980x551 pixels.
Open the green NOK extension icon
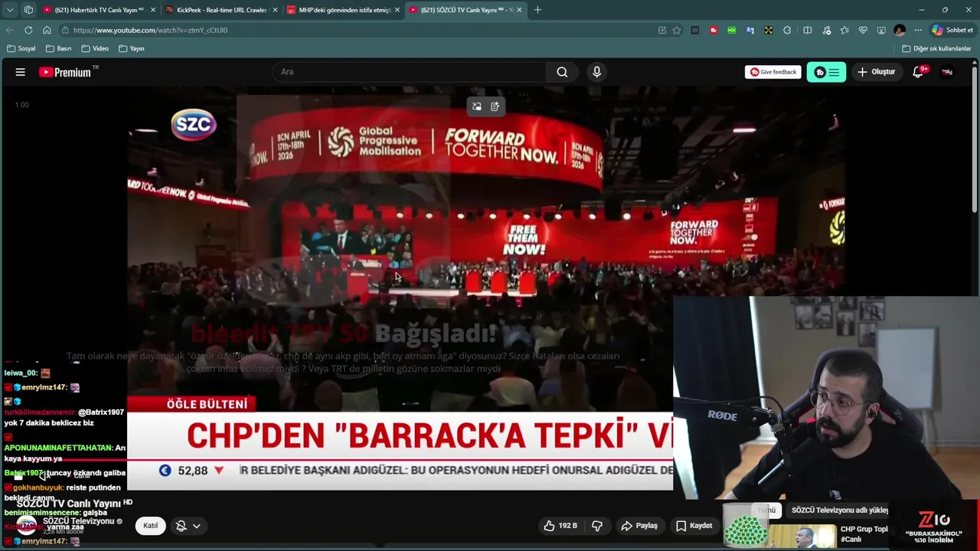click(x=732, y=30)
